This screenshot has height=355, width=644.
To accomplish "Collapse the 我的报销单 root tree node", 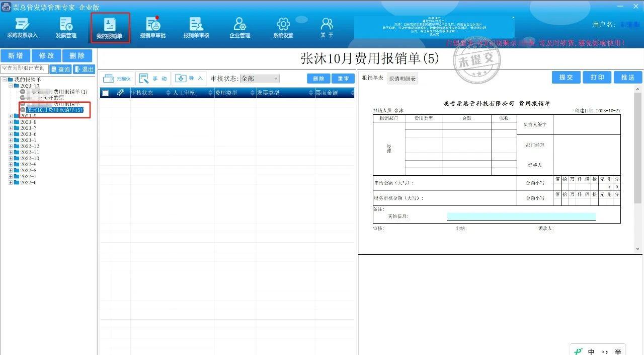I will click(x=5, y=80).
